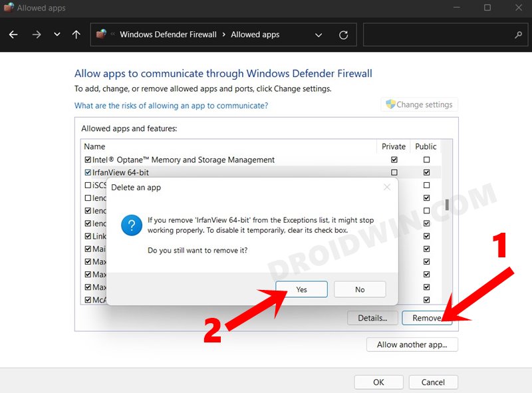Toggle the Link row name checkbox
Screen dimensions: 532x393
[88, 236]
